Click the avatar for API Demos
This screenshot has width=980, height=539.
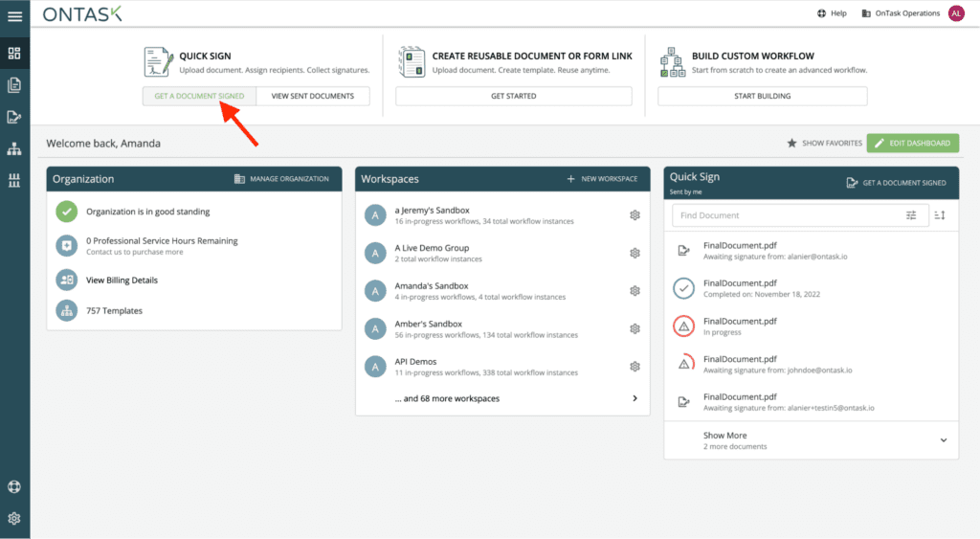375,367
